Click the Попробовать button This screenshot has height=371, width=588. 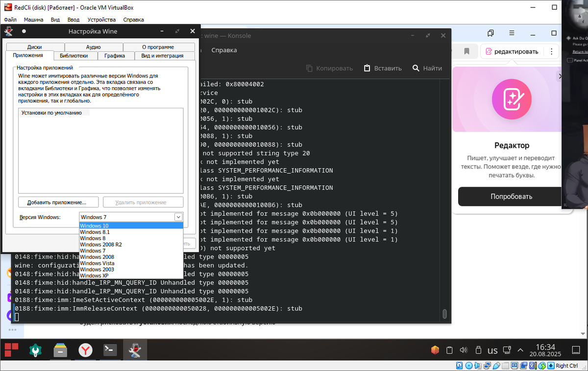511,197
